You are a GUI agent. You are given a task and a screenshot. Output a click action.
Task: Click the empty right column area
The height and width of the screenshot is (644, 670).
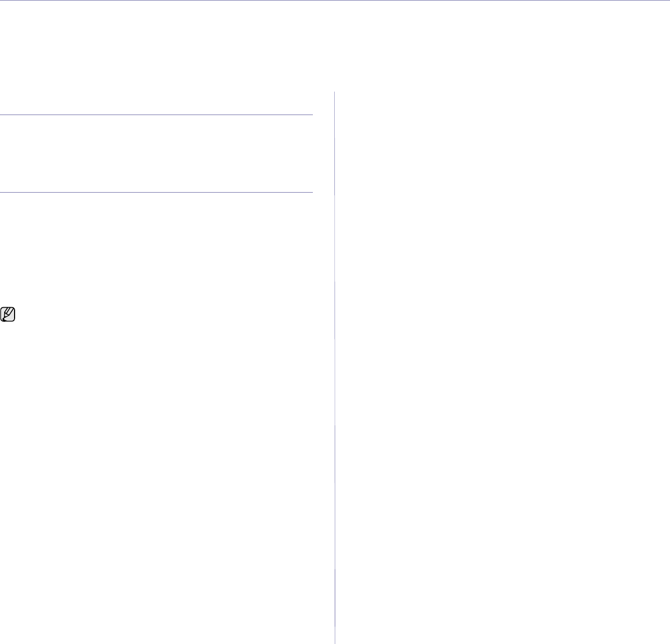pos(500,364)
